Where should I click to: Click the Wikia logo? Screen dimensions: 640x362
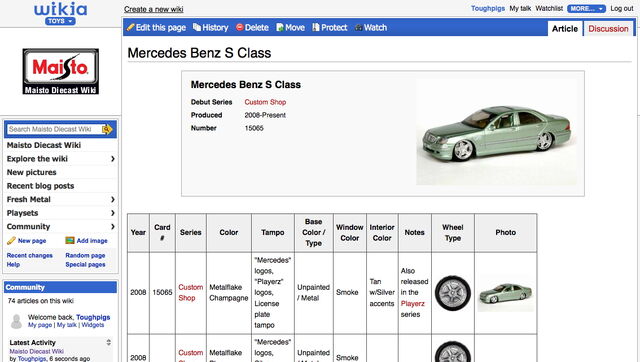point(60,9)
